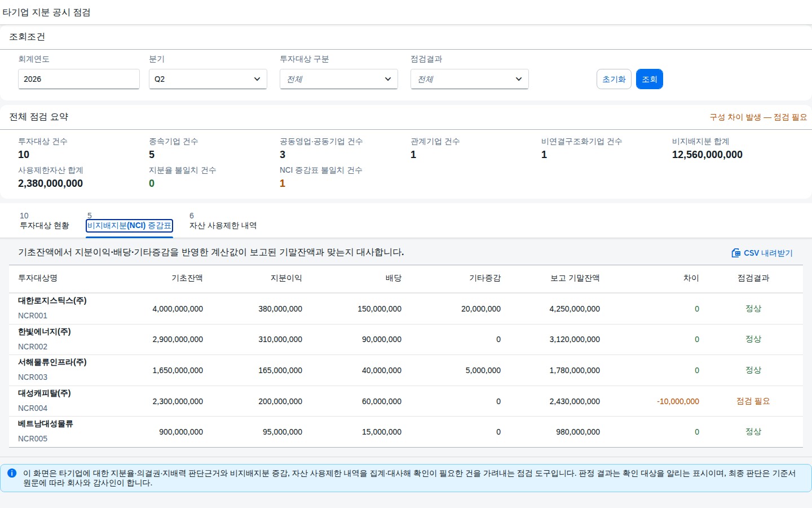Image resolution: width=812 pixels, height=508 pixels.
Task: Switch to 투자대상 현황 tab
Action: (45, 221)
